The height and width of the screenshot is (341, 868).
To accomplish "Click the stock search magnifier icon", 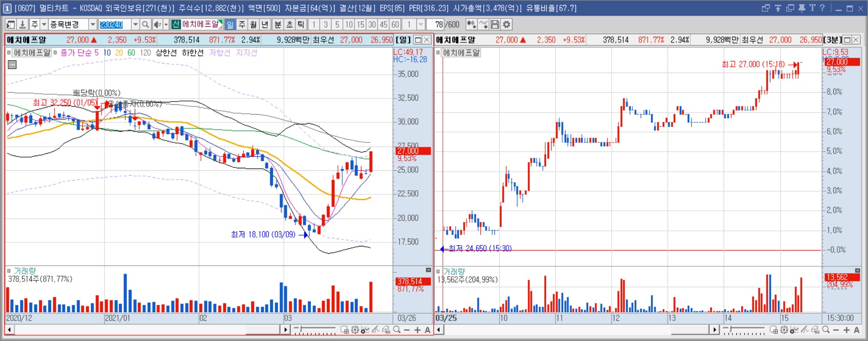I will tap(145, 24).
